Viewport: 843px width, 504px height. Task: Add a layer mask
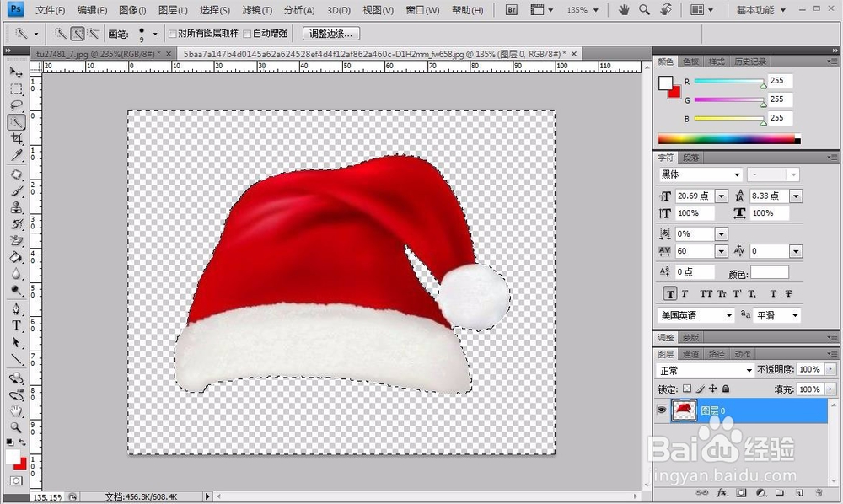pyautogui.click(x=741, y=492)
